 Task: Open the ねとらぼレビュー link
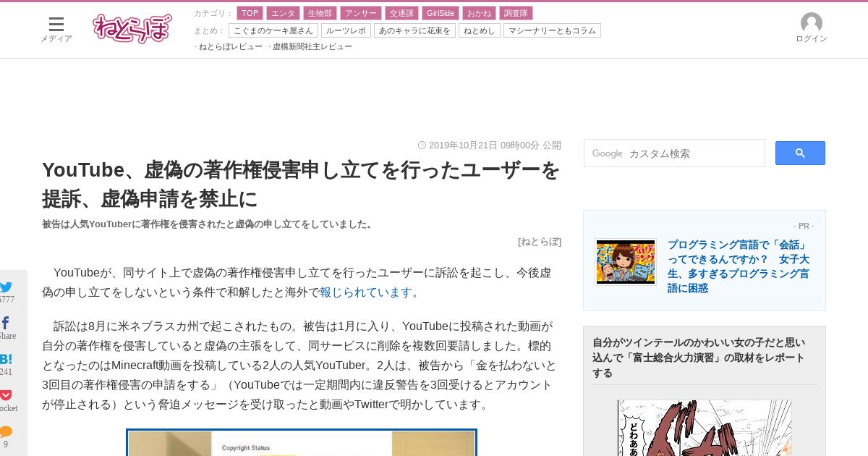click(230, 46)
